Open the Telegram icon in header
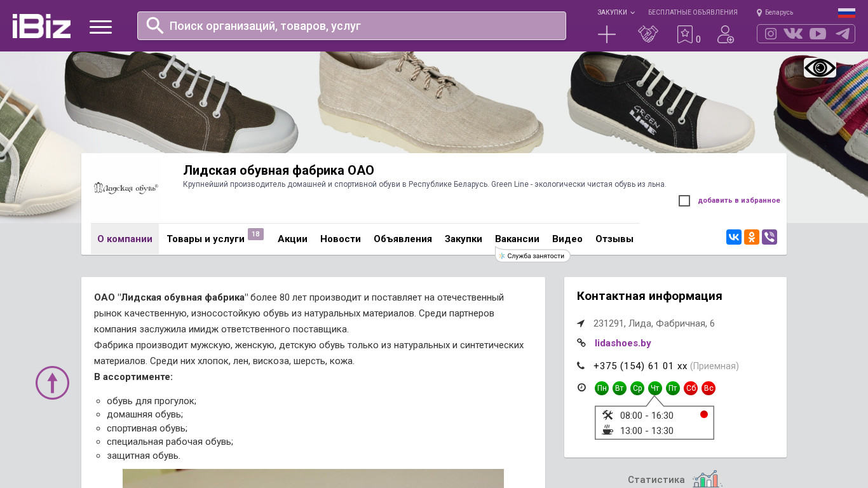 pos(843,34)
